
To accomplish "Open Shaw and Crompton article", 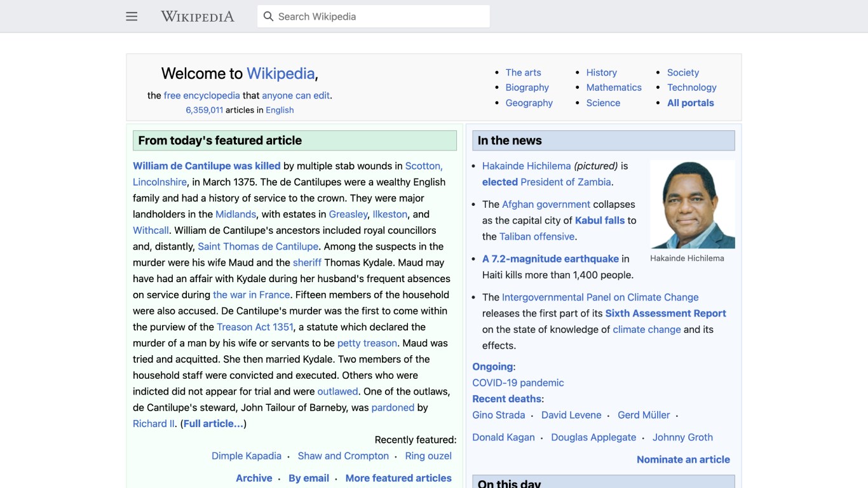I will pos(343,456).
